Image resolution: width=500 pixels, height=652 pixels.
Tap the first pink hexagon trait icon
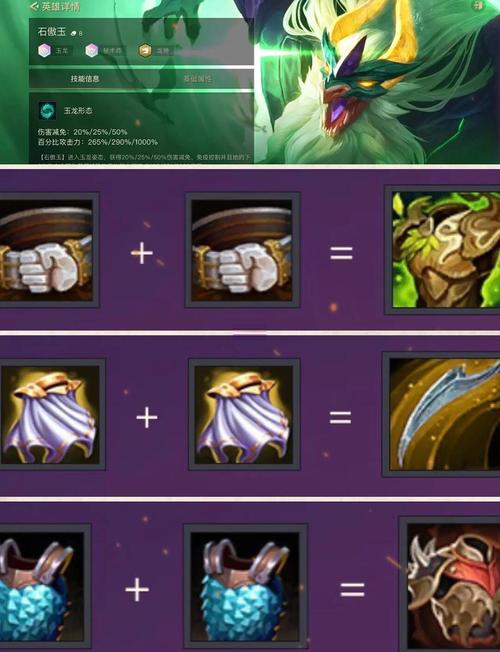[x=44, y=51]
